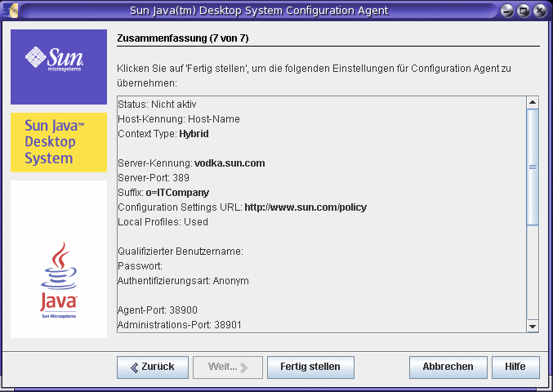Maximize the Configuration Agent window

pyautogui.click(x=524, y=11)
